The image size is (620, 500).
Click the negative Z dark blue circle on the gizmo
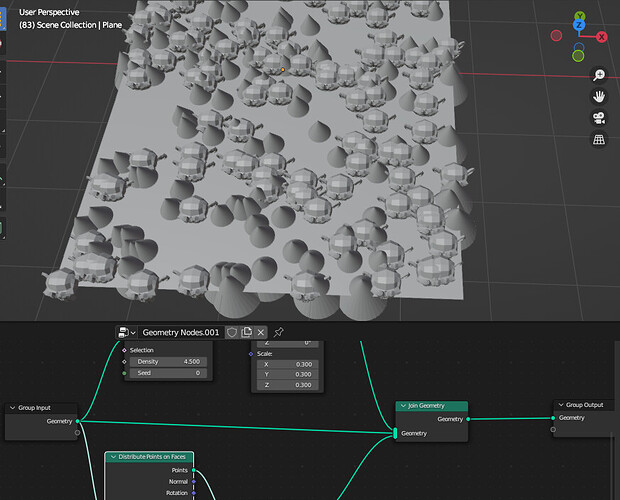click(578, 47)
